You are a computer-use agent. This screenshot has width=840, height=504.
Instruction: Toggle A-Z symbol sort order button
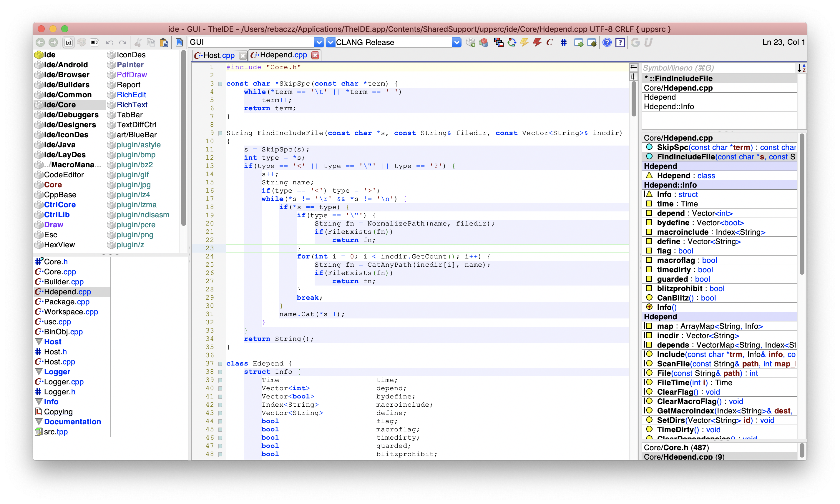coord(801,68)
